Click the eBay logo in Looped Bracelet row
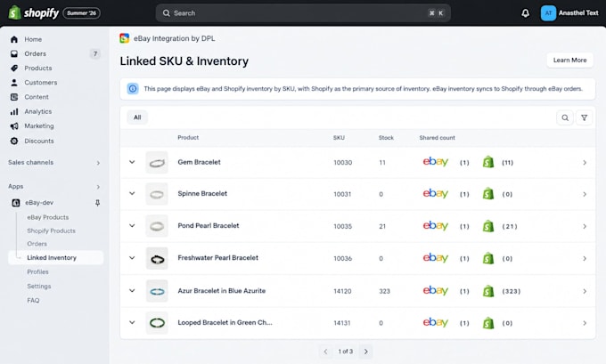The image size is (606, 364). point(436,322)
